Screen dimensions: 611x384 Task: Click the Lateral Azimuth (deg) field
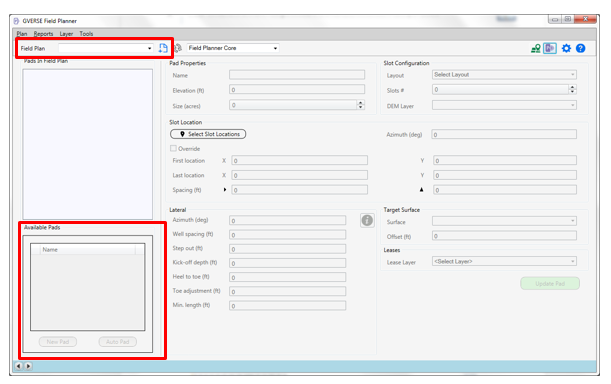click(288, 221)
